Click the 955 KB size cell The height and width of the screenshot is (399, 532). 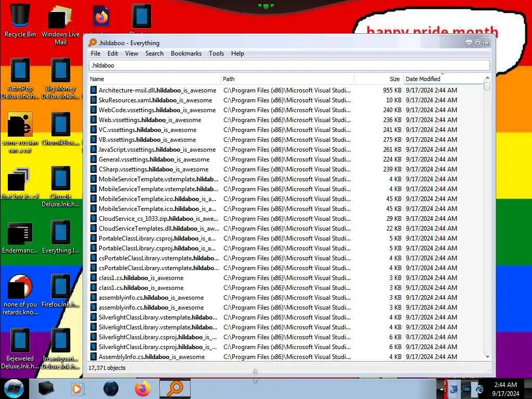(392, 90)
